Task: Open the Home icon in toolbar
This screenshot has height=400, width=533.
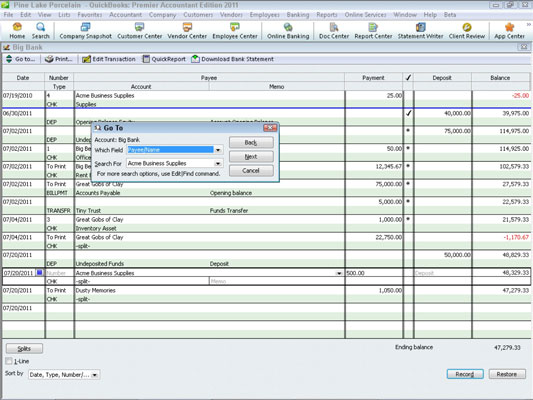Action: (17, 31)
